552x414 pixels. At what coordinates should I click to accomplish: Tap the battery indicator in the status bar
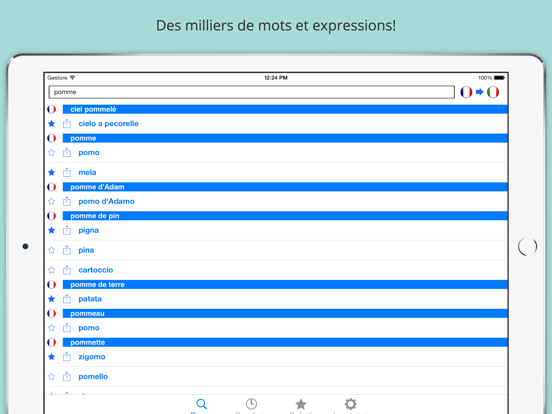click(x=500, y=77)
